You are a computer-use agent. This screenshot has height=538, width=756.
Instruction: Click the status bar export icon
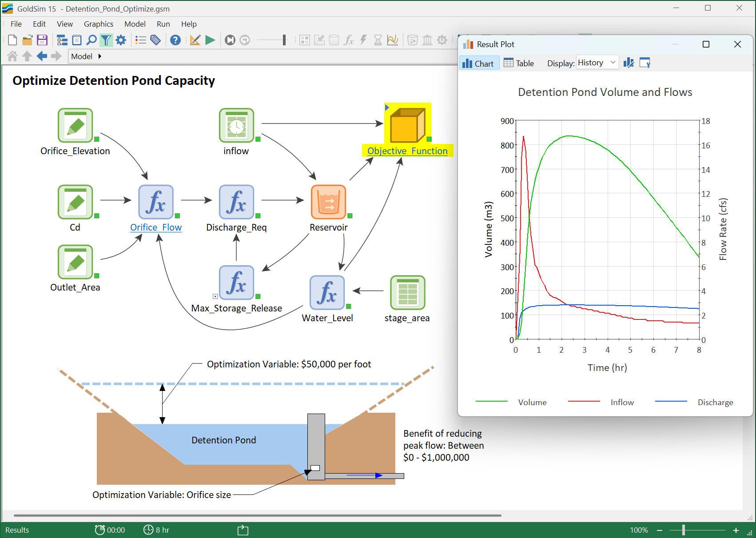pos(243,530)
